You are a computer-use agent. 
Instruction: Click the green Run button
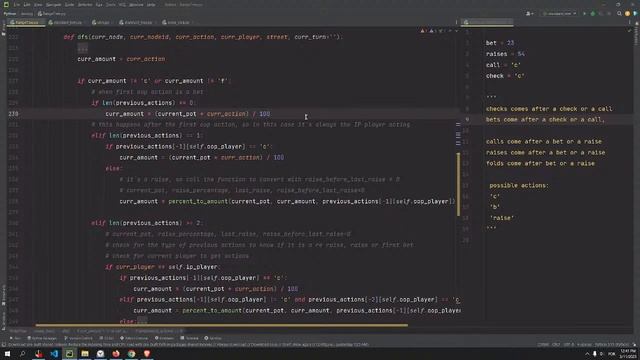[x=584, y=13]
